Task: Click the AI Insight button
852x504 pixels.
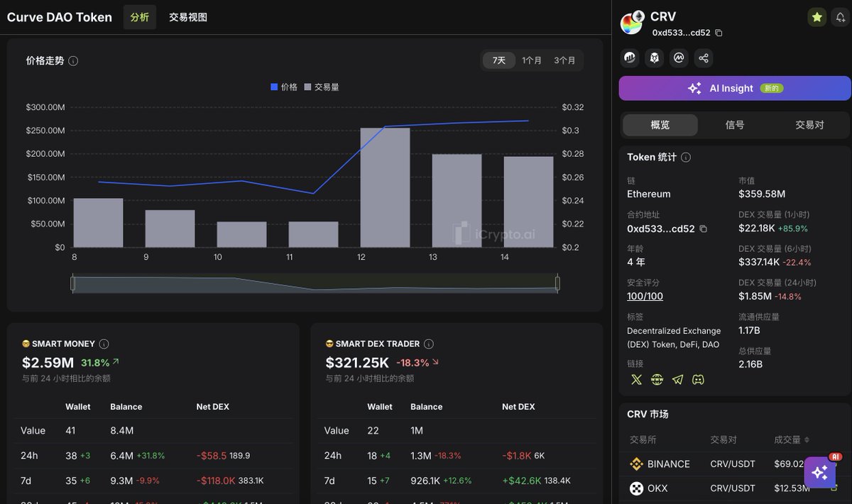Action: coord(735,88)
